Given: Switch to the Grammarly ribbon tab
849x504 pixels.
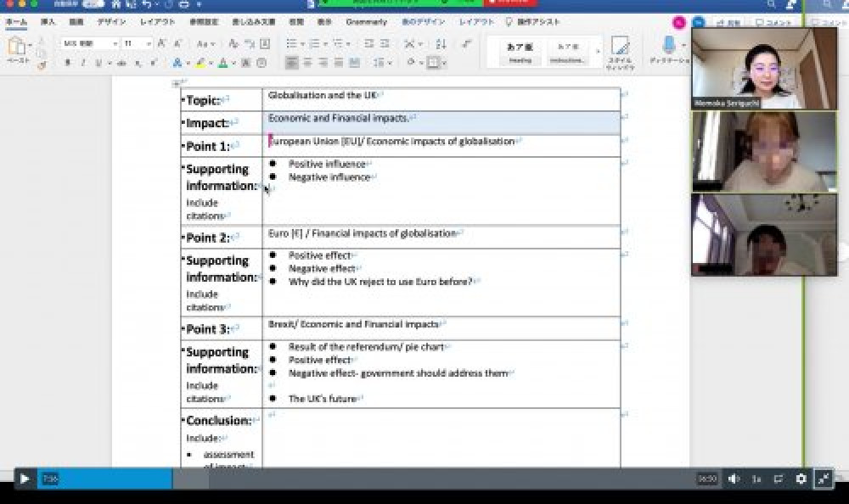Looking at the screenshot, I should pyautogui.click(x=366, y=22).
